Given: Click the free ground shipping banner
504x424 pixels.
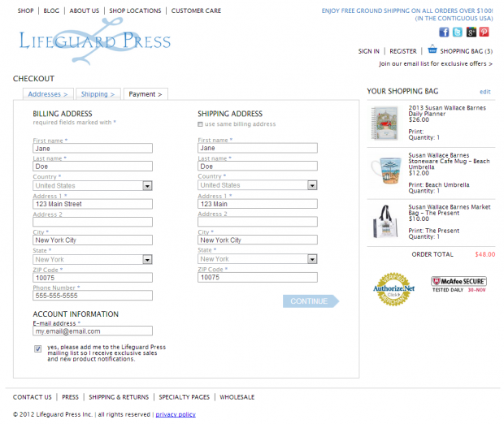Looking at the screenshot, I should point(407,15).
